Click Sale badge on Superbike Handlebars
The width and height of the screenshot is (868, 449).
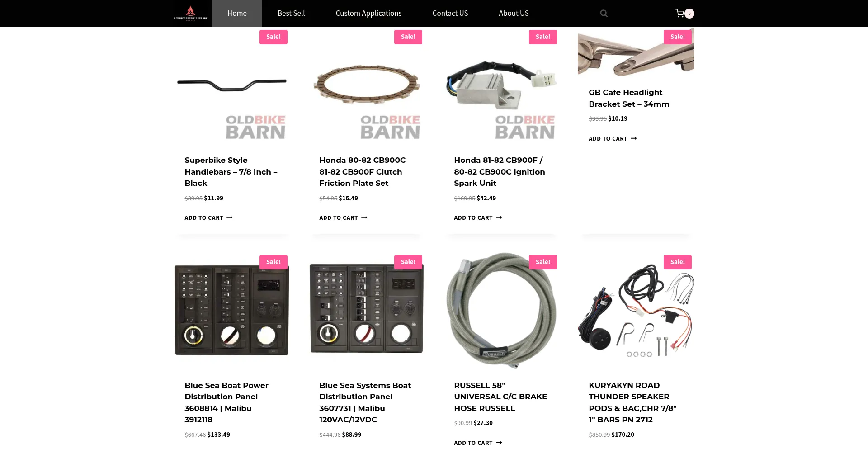[x=273, y=37]
